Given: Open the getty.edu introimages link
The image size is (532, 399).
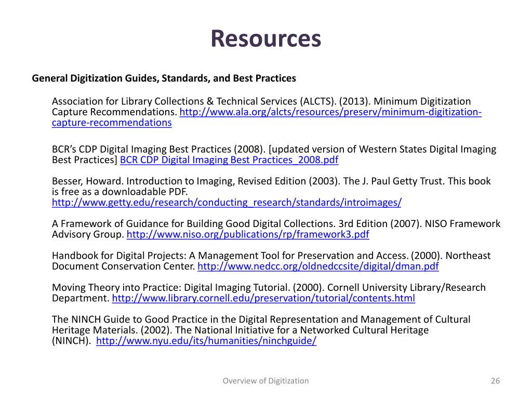Looking at the screenshot, I should point(227,203).
